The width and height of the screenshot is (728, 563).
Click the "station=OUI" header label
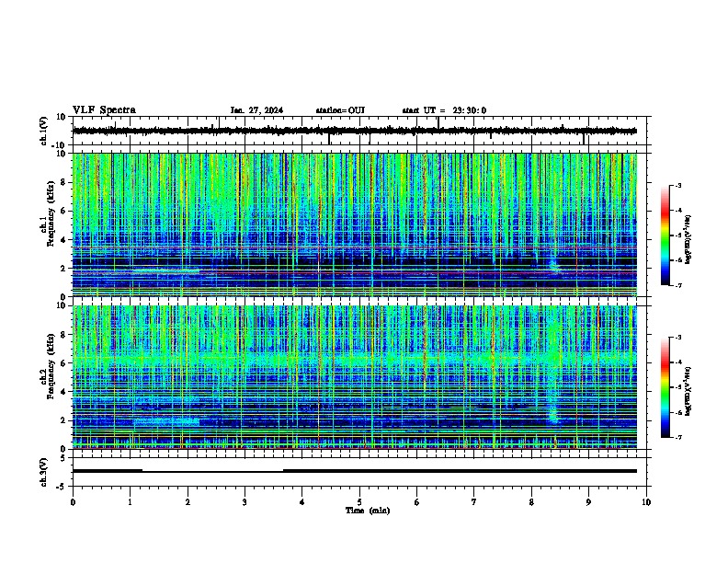point(340,110)
